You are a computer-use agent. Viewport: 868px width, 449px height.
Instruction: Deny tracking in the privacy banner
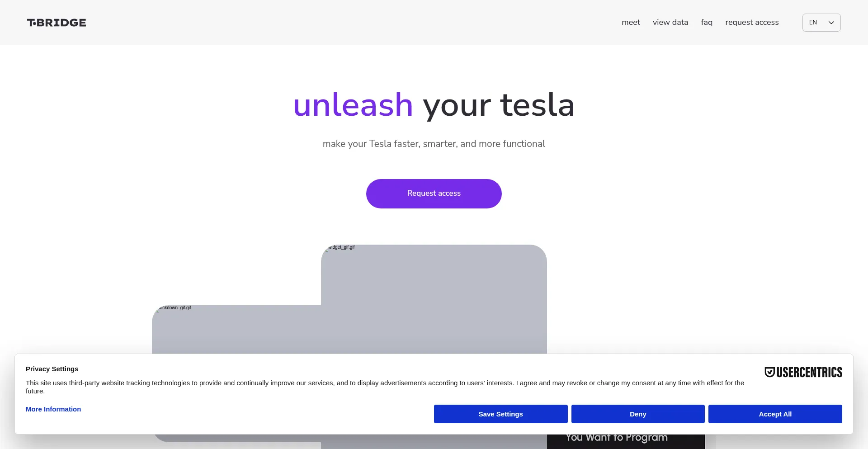point(637,414)
